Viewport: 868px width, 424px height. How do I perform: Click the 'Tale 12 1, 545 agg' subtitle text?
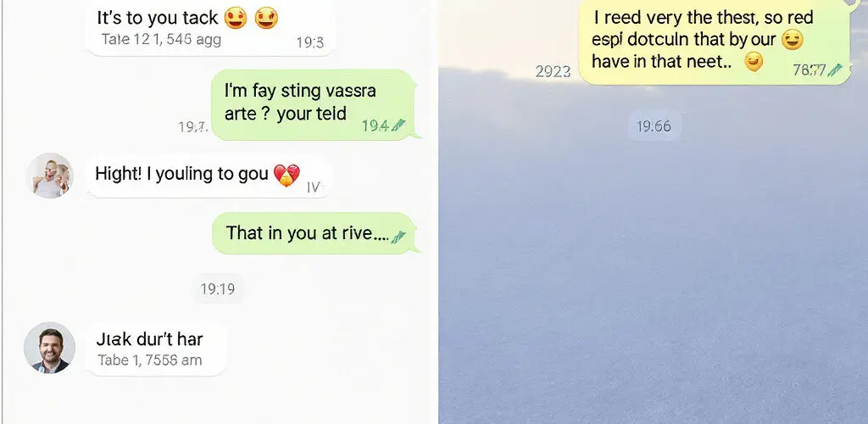coord(162,39)
